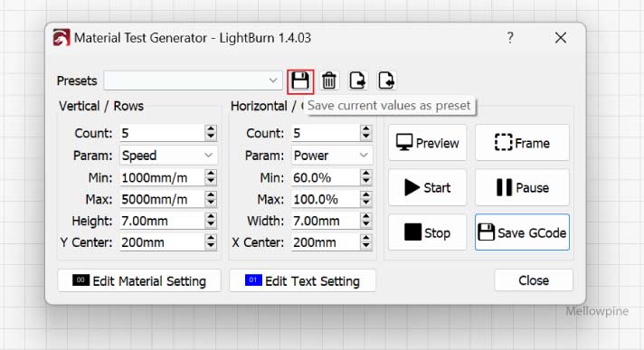Adjust the X Center spinner arrows
644x350 pixels.
point(366,242)
